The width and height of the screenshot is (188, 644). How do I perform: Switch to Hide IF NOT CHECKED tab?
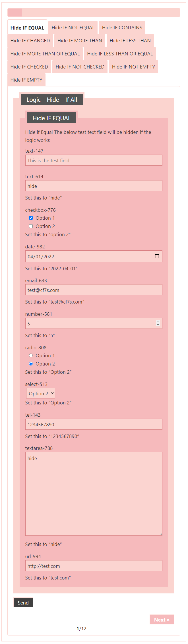click(80, 67)
